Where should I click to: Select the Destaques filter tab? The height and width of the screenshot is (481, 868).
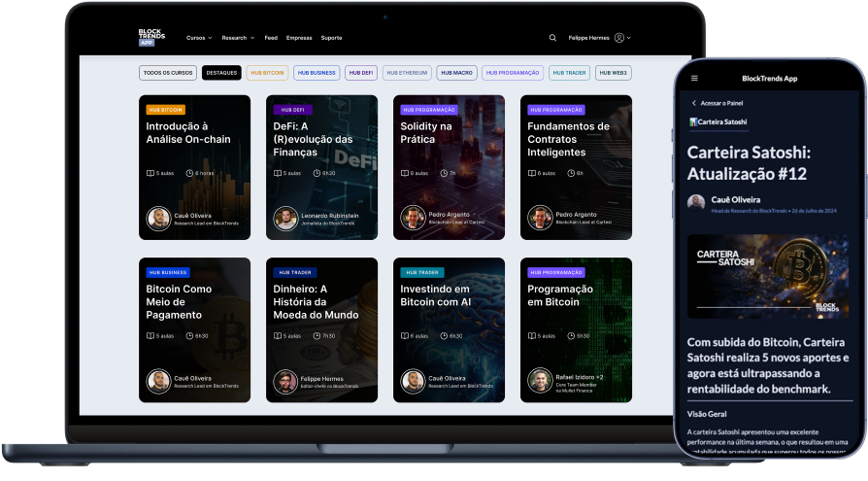pos(221,73)
